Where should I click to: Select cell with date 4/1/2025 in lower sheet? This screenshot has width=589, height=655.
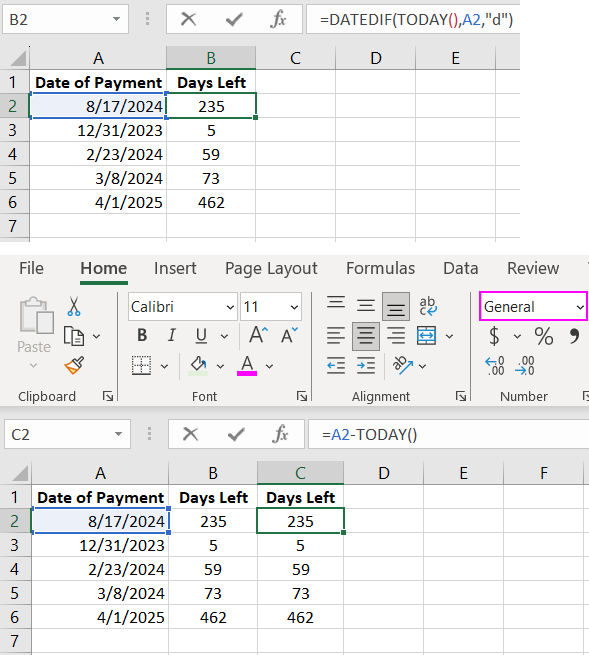pos(100,617)
